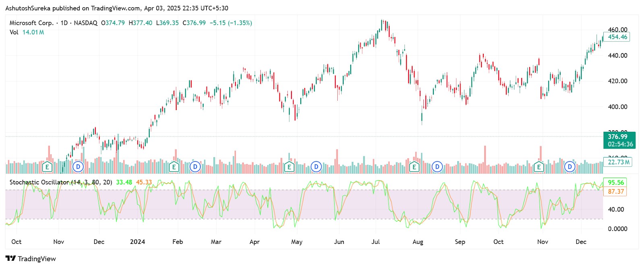The width and height of the screenshot is (644, 268).
Task: Click the dividend marker in mid-August 2024
Action: [x=437, y=166]
